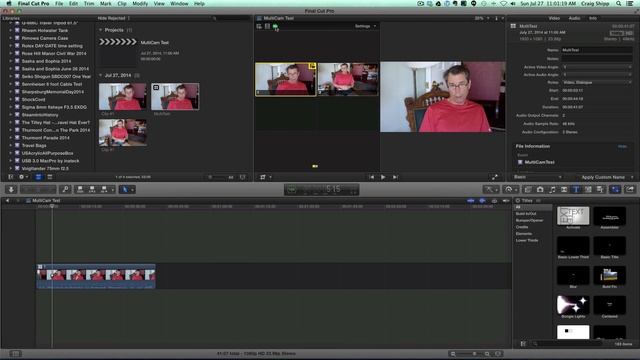Viewport: 640px width, 360px height.
Task: Show the Titles browser T icon
Action: tap(576, 189)
